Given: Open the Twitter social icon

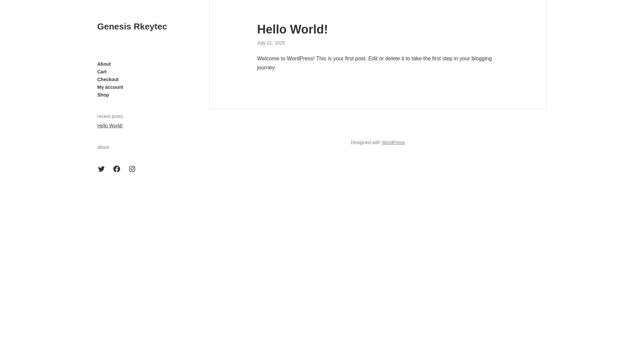Looking at the screenshot, I should (101, 169).
